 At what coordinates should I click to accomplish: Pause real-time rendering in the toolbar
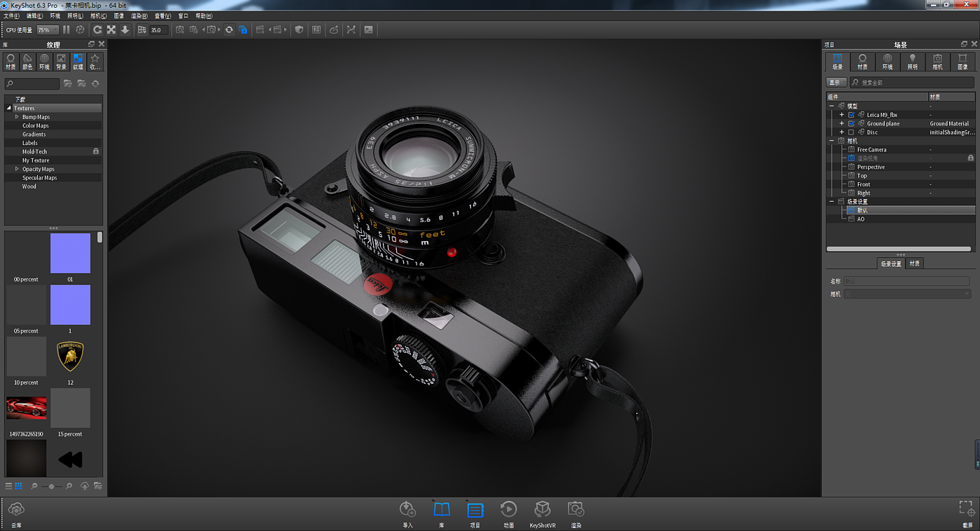coord(66,30)
